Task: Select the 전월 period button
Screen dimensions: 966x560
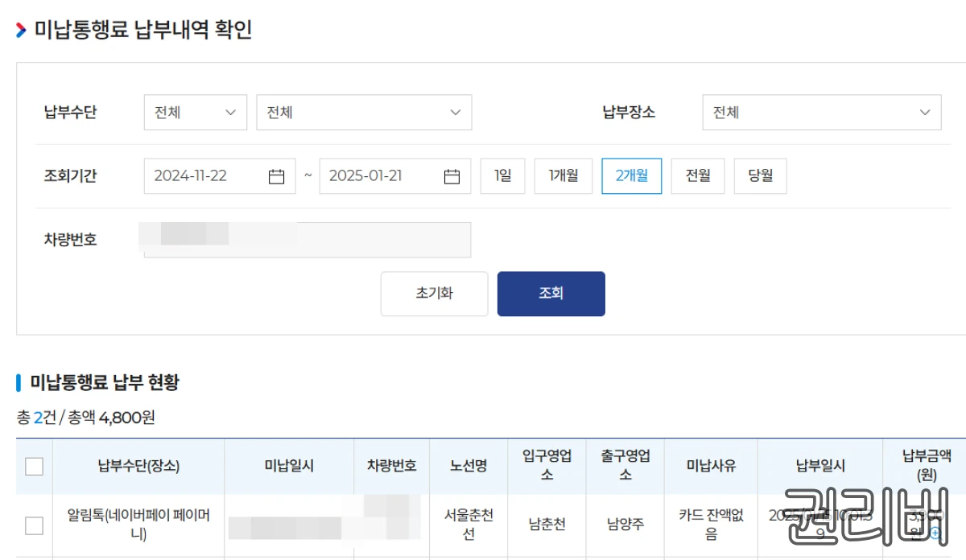Action: 697,176
